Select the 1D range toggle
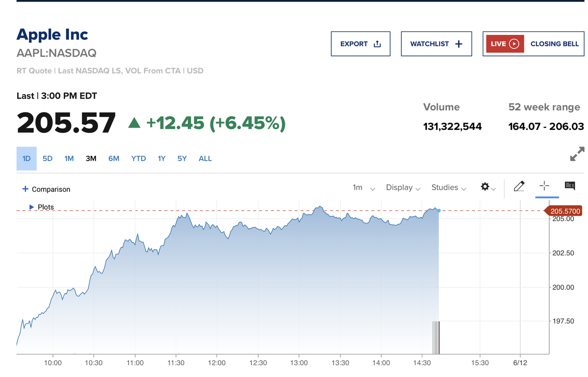 (x=26, y=158)
